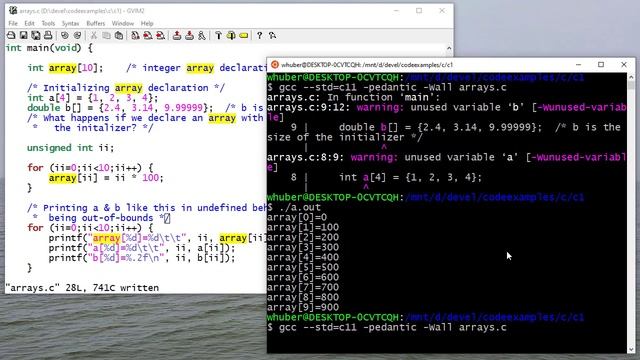Open the Tools menu in GVim
The width and height of the screenshot is (640, 360).
coord(48,23)
